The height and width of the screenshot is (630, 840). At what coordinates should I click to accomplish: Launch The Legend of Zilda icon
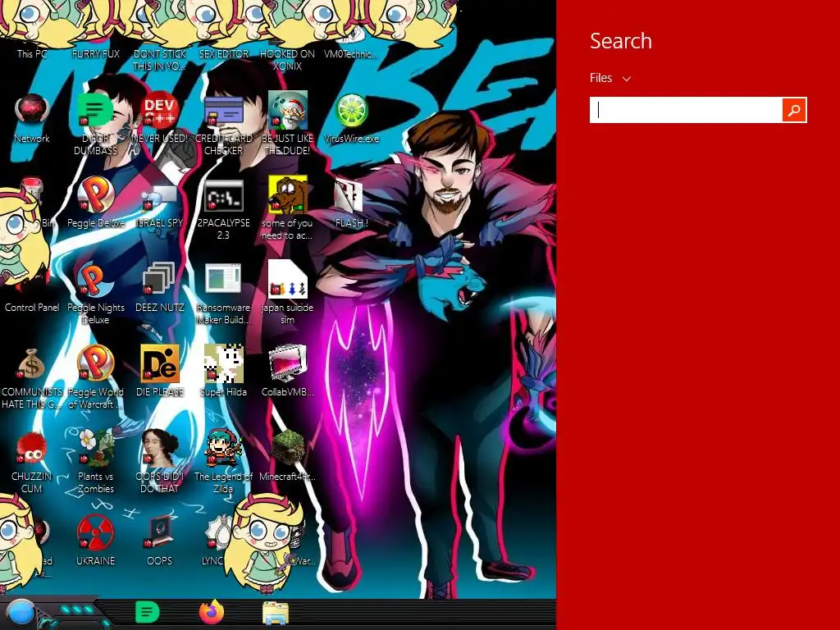point(223,448)
